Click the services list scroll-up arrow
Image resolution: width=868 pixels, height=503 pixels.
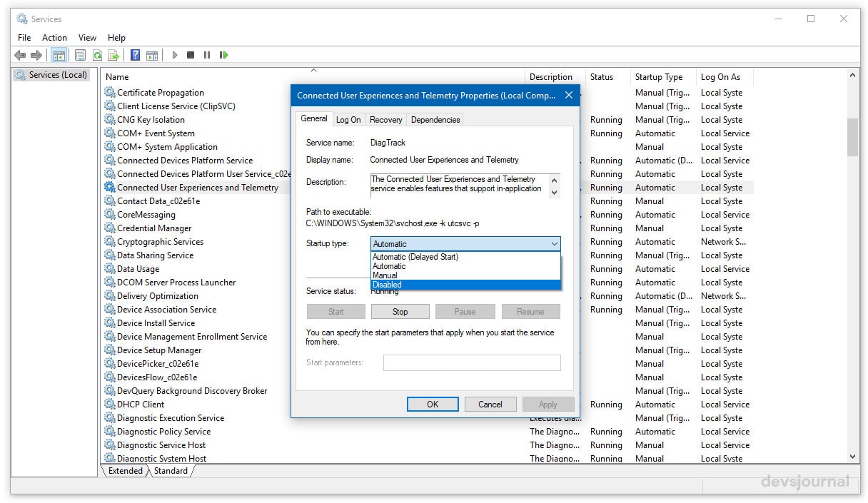tap(853, 74)
